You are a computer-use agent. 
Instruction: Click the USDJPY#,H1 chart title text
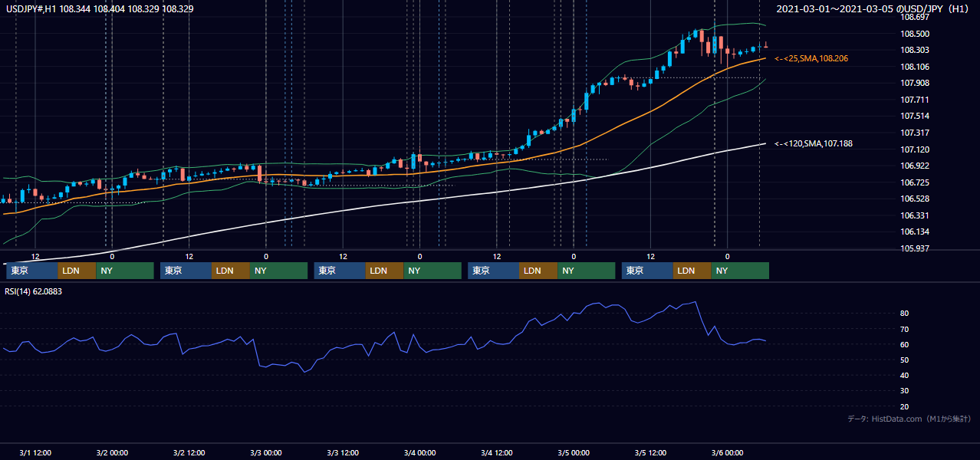point(100,8)
